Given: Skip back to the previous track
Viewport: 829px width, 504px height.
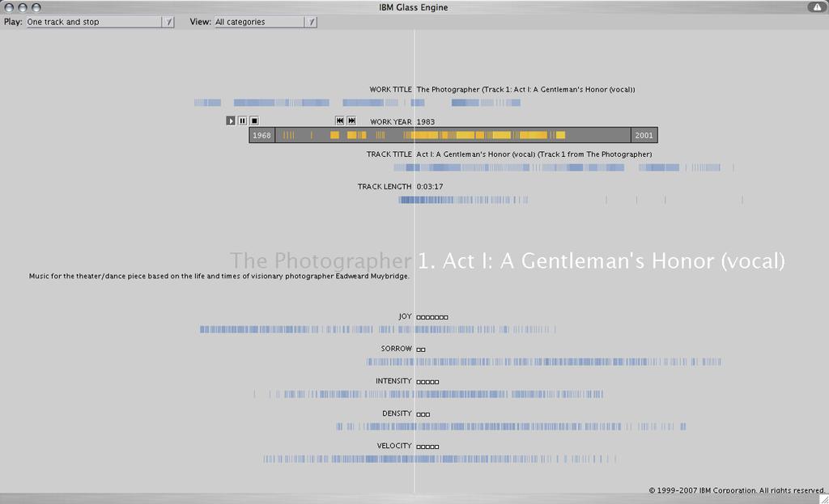Looking at the screenshot, I should pyautogui.click(x=339, y=121).
